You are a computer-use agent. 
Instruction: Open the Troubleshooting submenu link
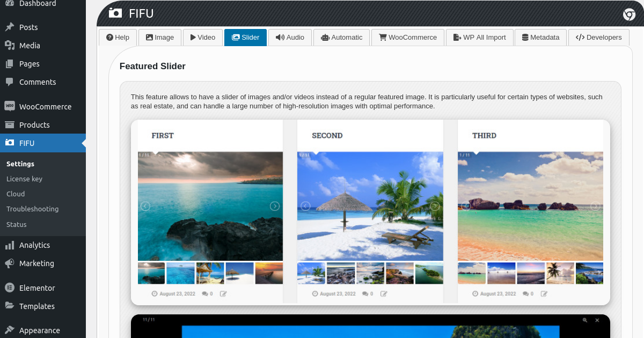pyautogui.click(x=32, y=209)
